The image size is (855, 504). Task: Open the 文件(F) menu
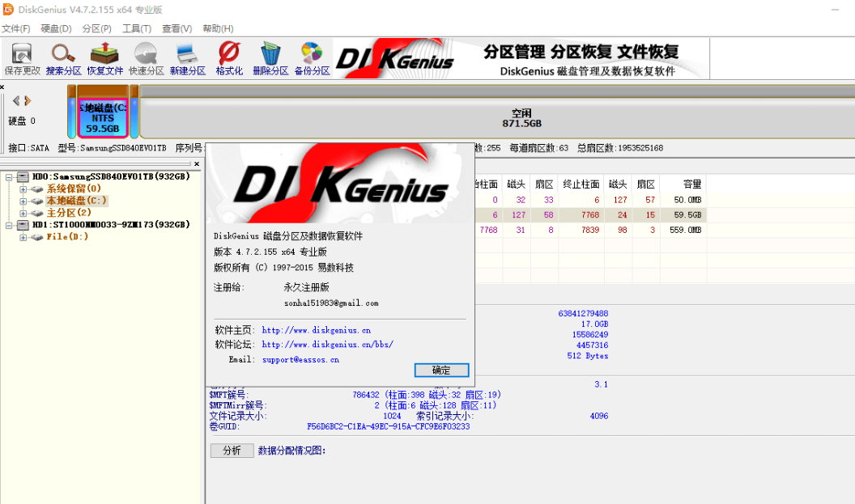pos(16,28)
